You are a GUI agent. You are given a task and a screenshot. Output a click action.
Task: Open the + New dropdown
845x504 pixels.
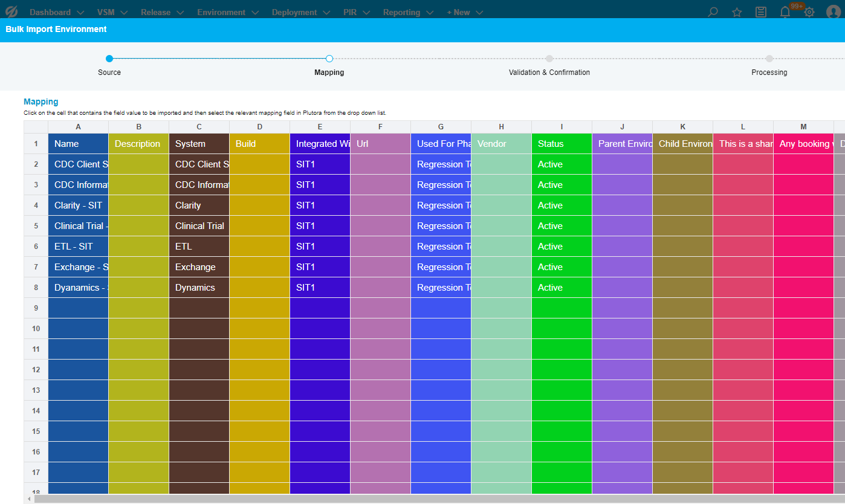pos(465,12)
